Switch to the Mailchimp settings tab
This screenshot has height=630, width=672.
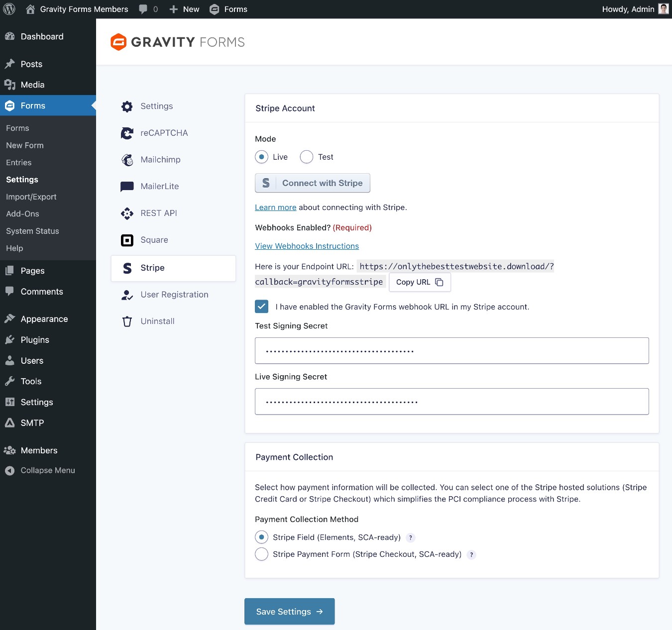pyautogui.click(x=160, y=159)
